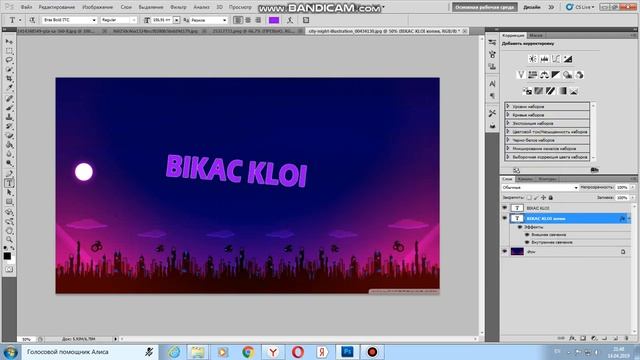Delete layer using trash icon
Viewport: 640px width, 360px height.
pos(627,338)
